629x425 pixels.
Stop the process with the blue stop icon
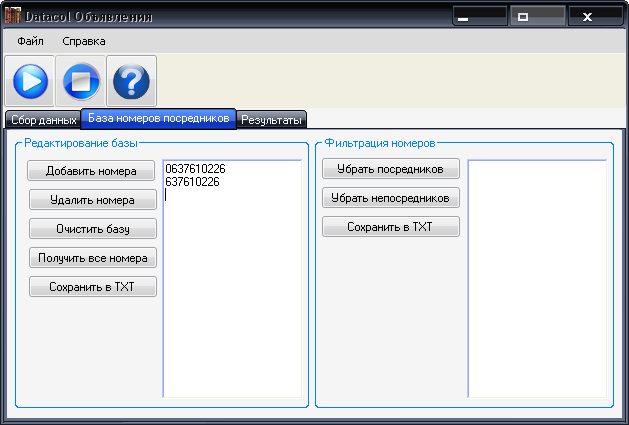(81, 81)
